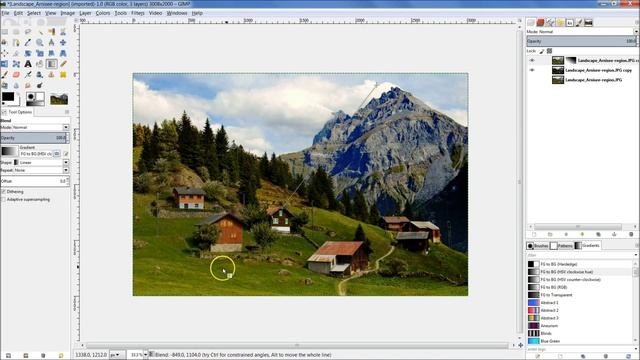This screenshot has height=360, width=640.
Task: Refresh gradients list button
Action: pos(629,356)
